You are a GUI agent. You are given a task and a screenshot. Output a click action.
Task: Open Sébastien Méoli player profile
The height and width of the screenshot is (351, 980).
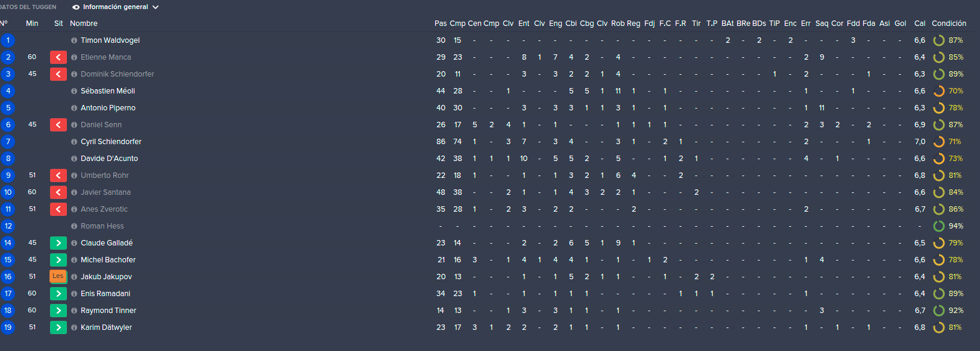[108, 91]
